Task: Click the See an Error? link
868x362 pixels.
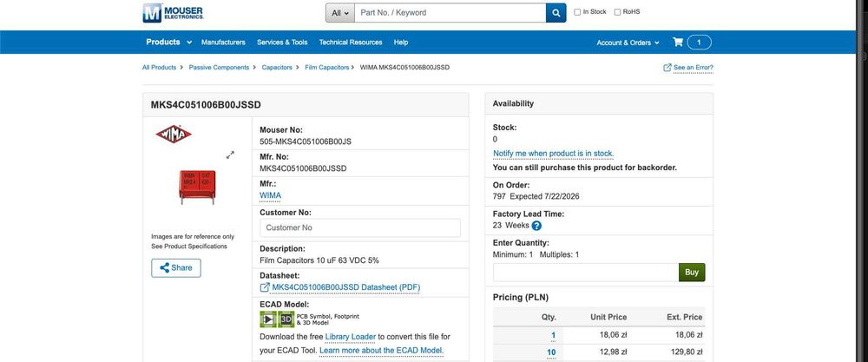Action: 693,68
